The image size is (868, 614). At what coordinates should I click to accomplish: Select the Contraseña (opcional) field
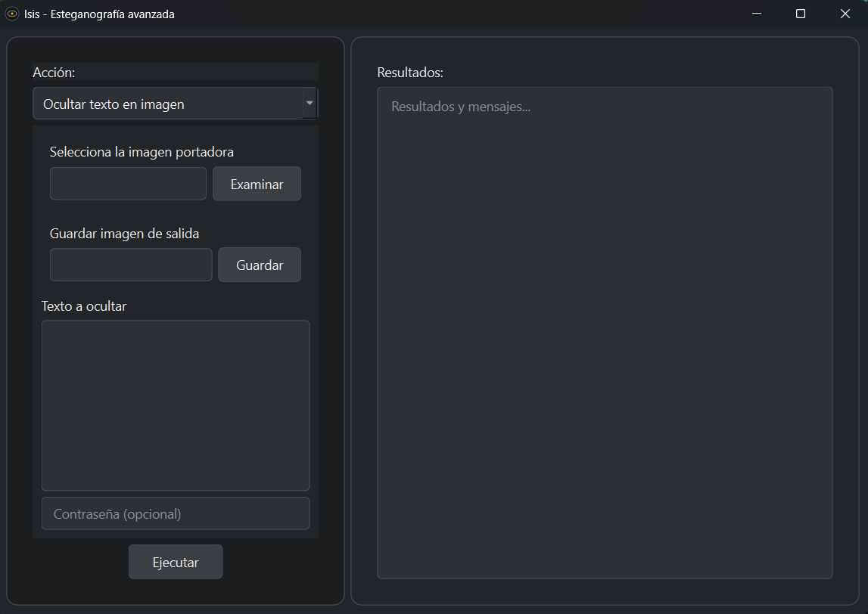click(x=176, y=514)
